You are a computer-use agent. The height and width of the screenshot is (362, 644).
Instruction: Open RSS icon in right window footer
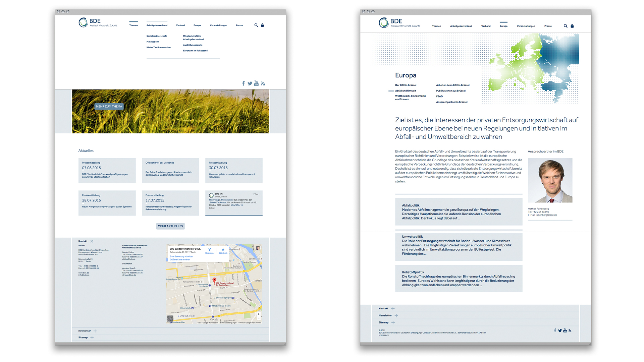click(x=570, y=330)
